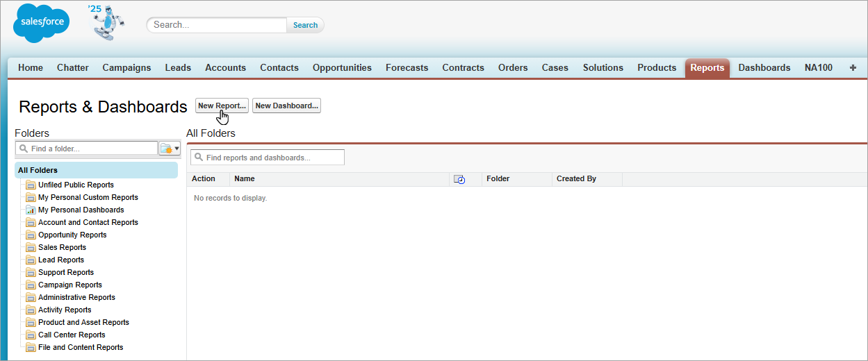Screen dimensions: 868x361
Task: Open the Dashboards tab
Action: click(764, 68)
